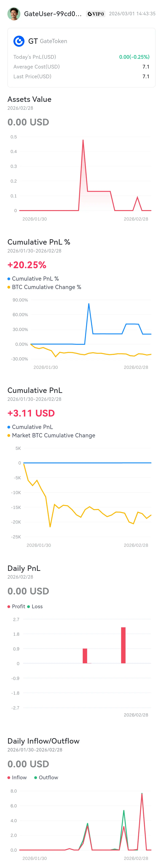Click the shorter red Daily PnL bar
The width and height of the screenshot is (163, 868).
pyautogui.click(x=85, y=656)
